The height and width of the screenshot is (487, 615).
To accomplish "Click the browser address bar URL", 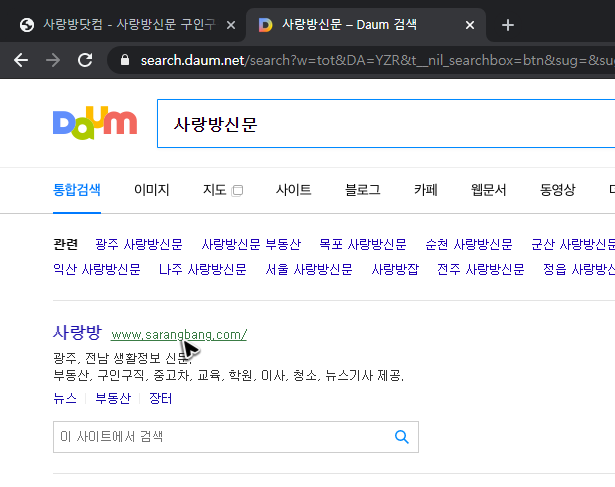I will coord(377,60).
